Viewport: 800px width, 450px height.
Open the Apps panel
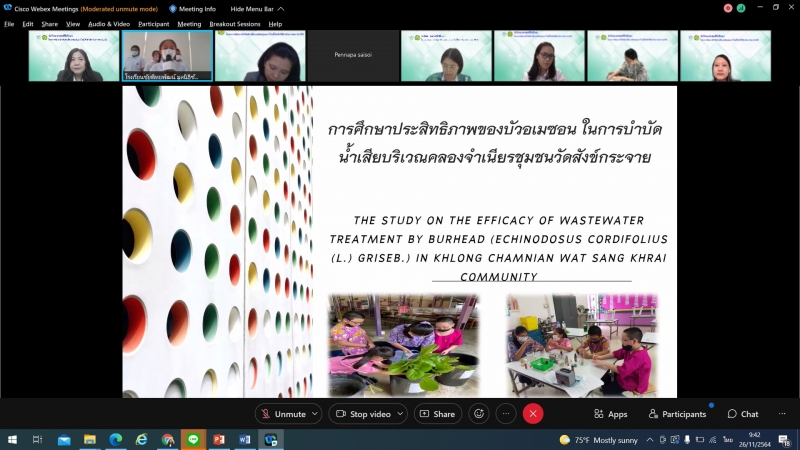click(610, 414)
